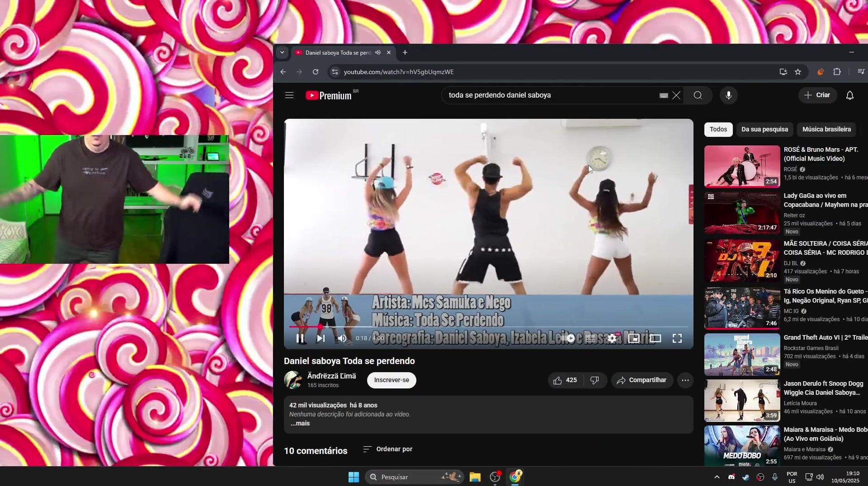Open Grand Theft Auto VI trailer thumbnail
Screen dimensions: 868x486
coord(742,355)
